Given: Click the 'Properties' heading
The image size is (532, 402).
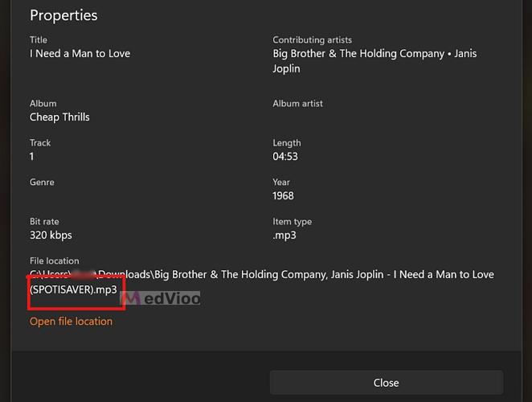Looking at the screenshot, I should [63, 15].
